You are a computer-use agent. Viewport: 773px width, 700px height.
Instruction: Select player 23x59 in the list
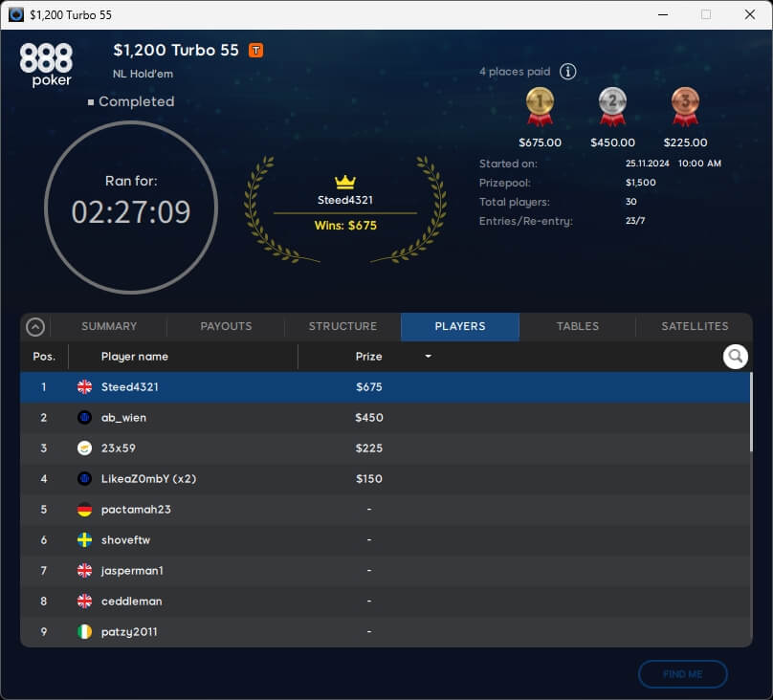(x=385, y=448)
